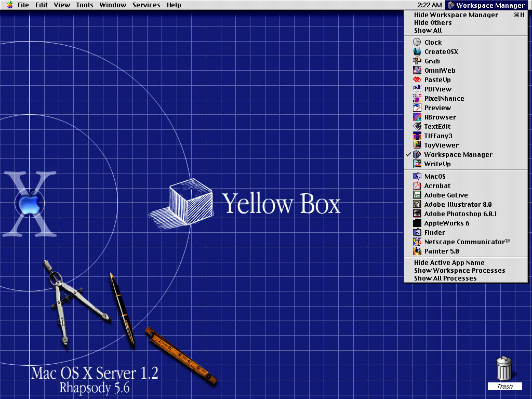Select the Netscape Communicator icon
Viewport: 532px width, 399px height.
click(x=417, y=242)
